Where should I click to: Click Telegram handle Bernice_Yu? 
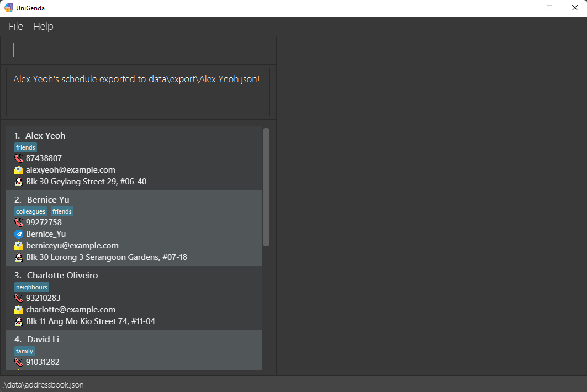tap(46, 234)
